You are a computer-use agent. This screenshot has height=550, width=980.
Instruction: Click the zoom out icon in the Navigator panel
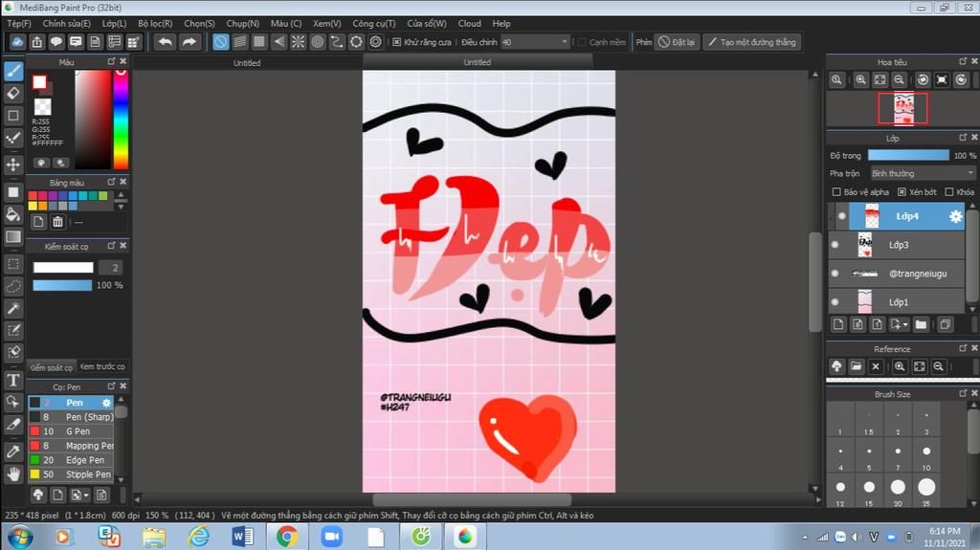click(x=899, y=79)
